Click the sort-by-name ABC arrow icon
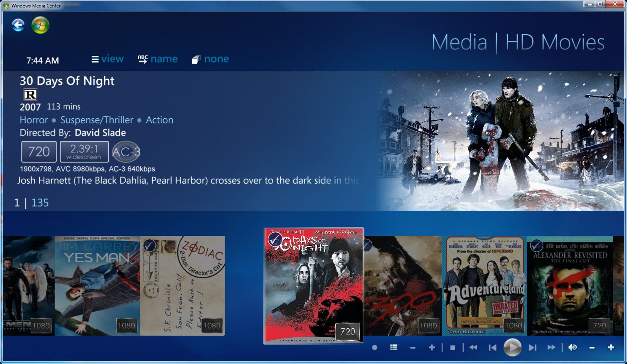This screenshot has width=627, height=364. click(x=143, y=59)
